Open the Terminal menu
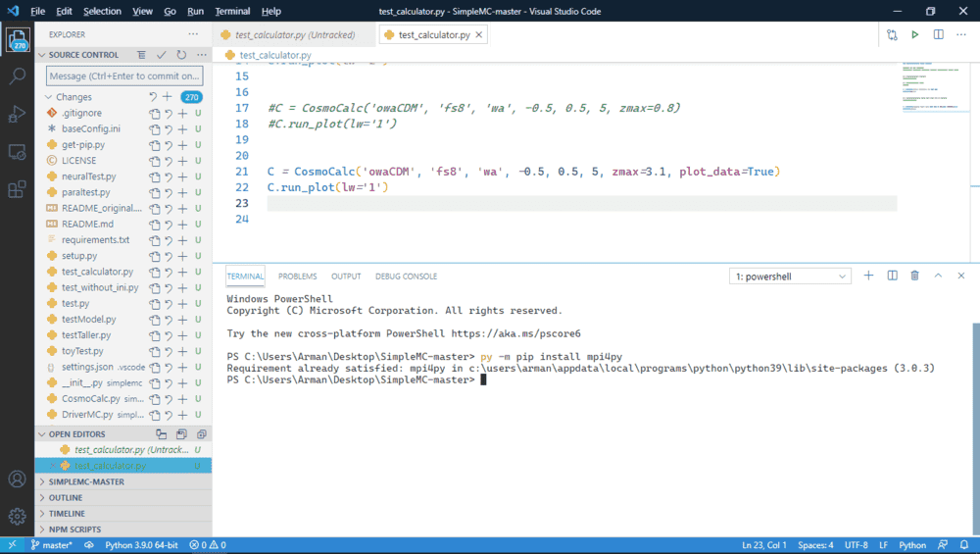This screenshot has width=980, height=554. [x=232, y=11]
